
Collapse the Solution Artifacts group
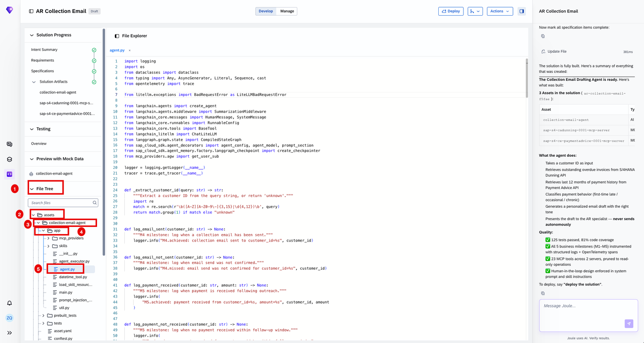point(34,82)
